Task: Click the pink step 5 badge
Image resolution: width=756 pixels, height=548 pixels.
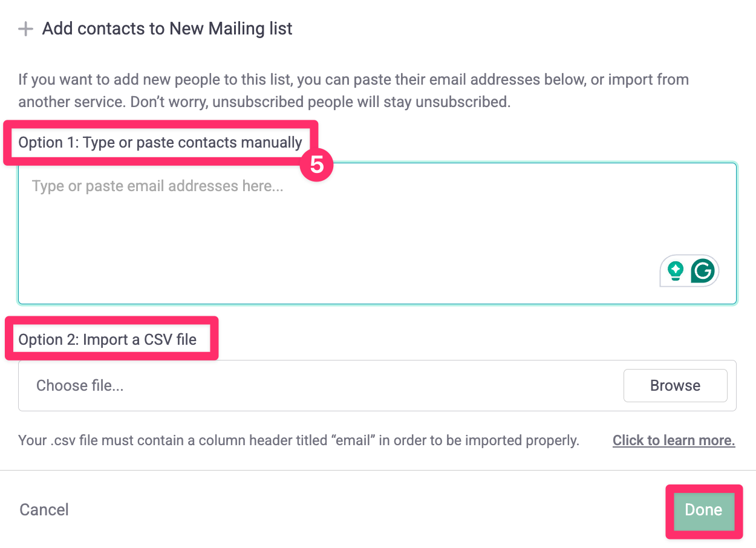Action: click(x=317, y=165)
